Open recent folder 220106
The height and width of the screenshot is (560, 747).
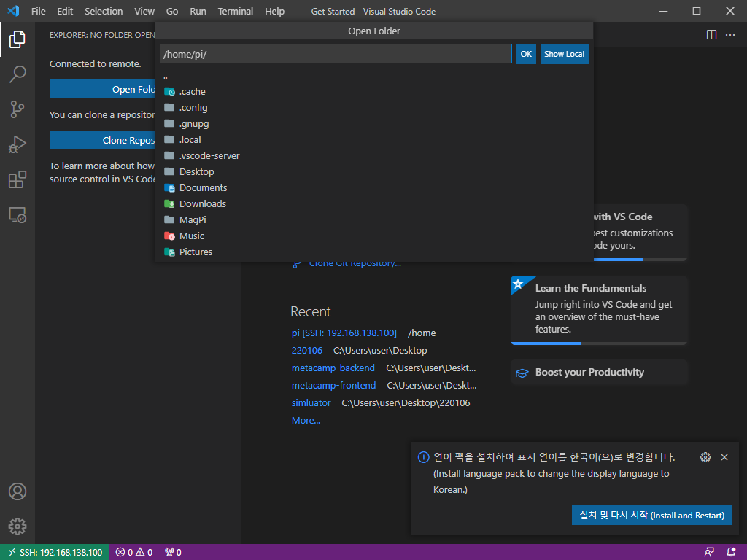click(307, 351)
